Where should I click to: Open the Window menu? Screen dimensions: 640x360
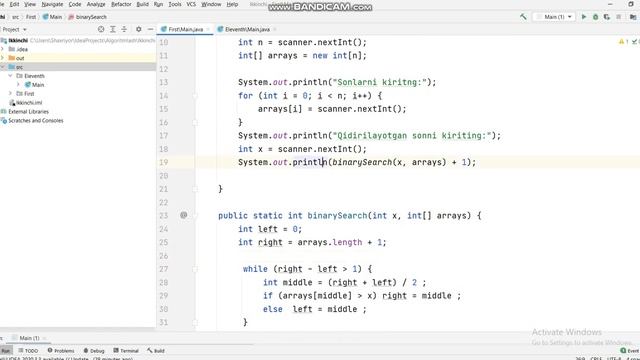[211, 4]
